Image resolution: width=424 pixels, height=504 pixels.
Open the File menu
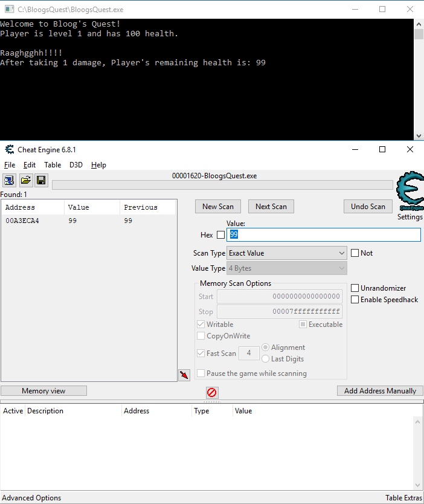(x=10, y=165)
